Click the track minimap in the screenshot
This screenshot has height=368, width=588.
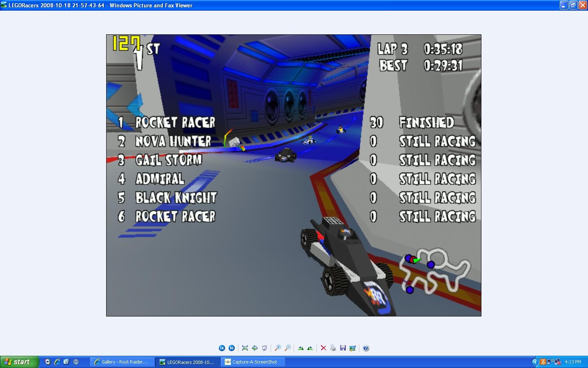coord(435,271)
